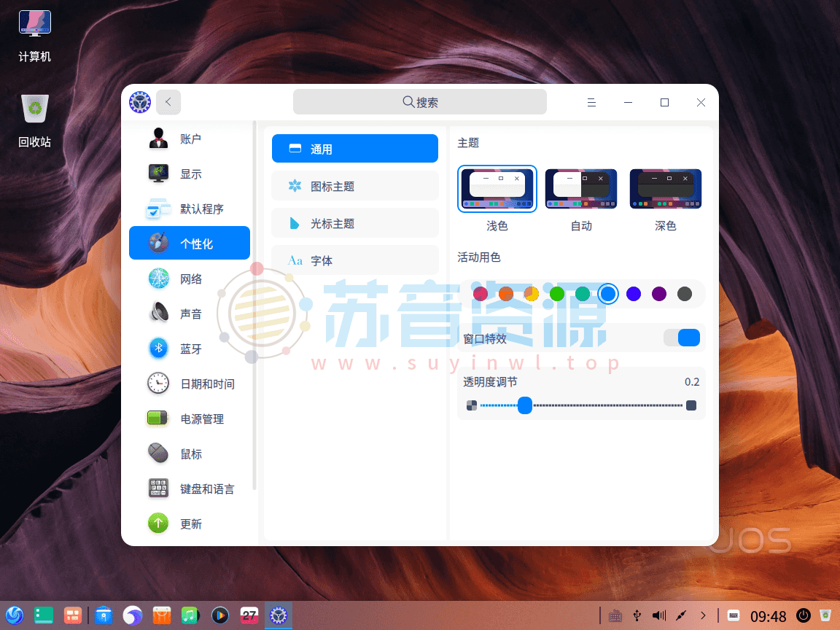Expand the hidden tray icons arrow
The height and width of the screenshot is (630, 840).
point(703,615)
